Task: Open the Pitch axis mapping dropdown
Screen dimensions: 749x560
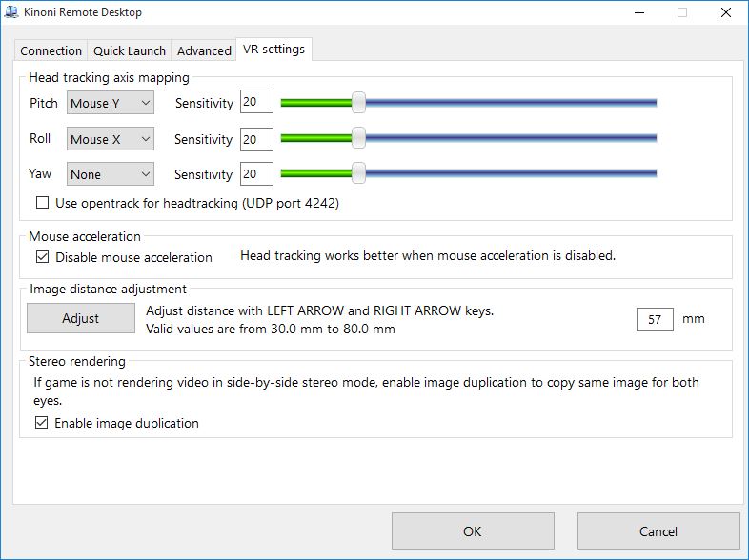Action: click(111, 103)
